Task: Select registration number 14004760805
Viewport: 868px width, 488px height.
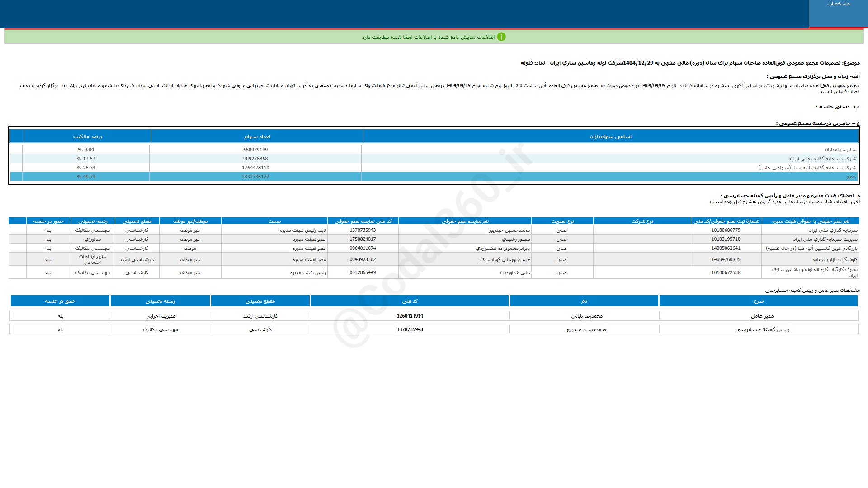Action: click(726, 259)
